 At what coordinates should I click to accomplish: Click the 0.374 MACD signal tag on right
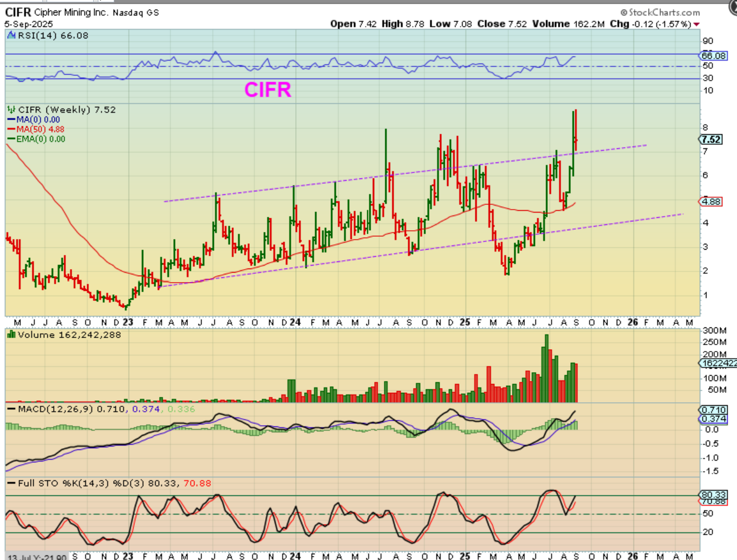(x=714, y=419)
